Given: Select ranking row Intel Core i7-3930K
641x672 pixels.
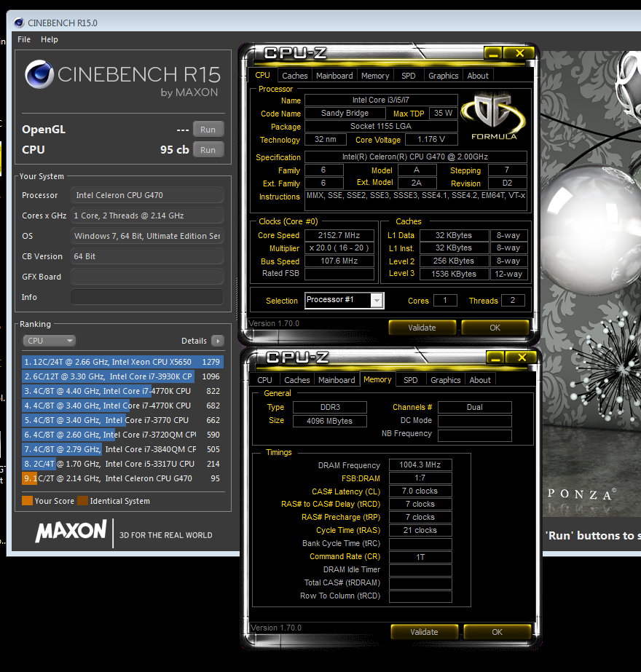Looking at the screenshot, I should tap(122, 376).
